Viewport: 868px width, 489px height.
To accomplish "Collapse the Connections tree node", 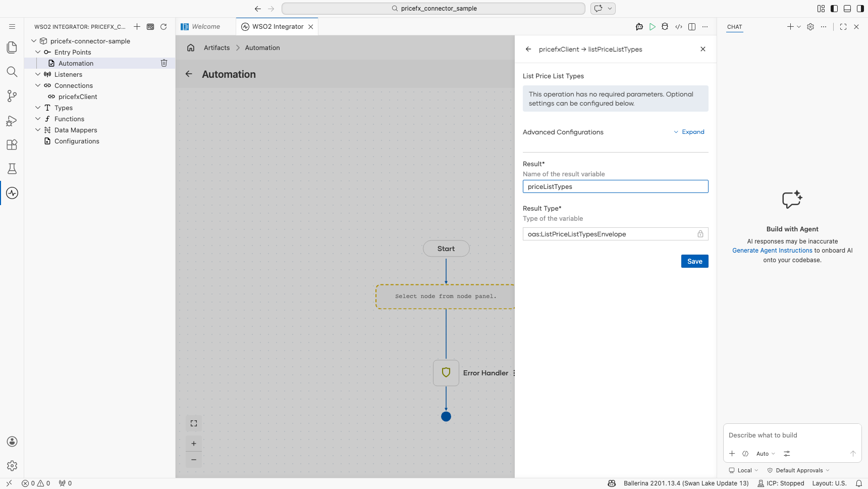I will coord(38,85).
